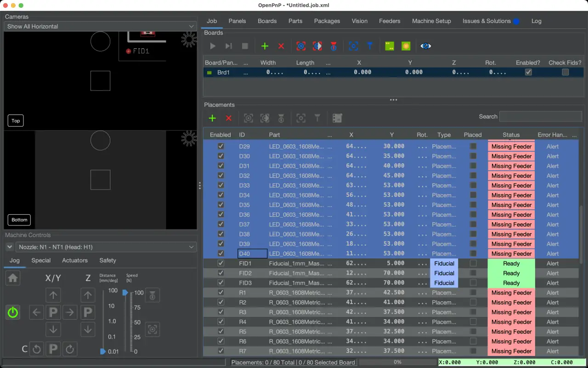Screen dimensions: 588x368
Task: Click the green add board button
Action: coord(265,46)
